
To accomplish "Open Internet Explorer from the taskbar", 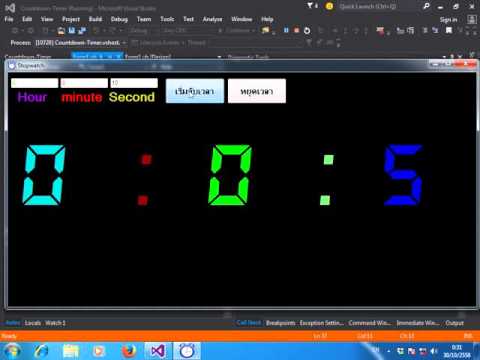I will point(42,351).
